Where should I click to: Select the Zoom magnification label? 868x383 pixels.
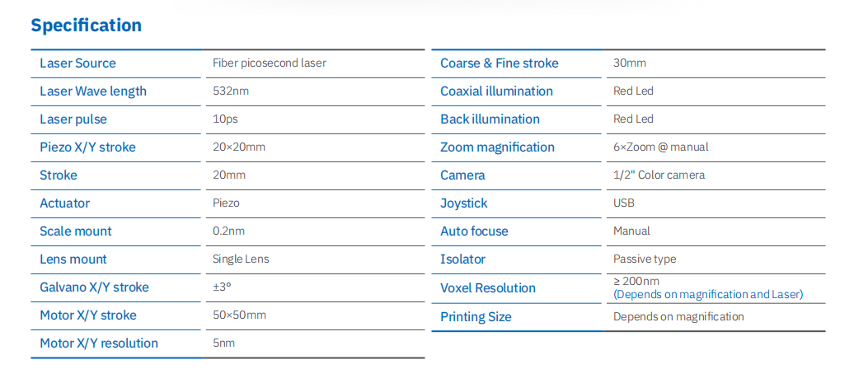point(497,147)
